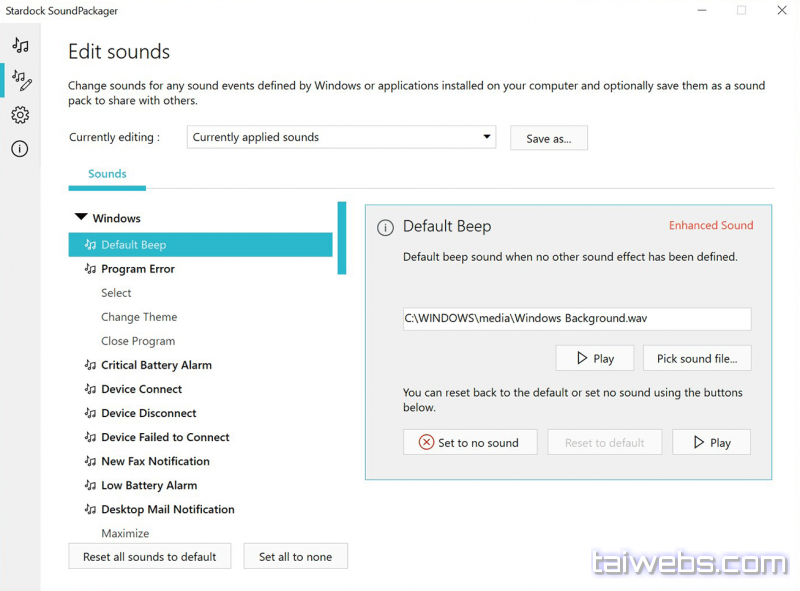Select Critical Battery Alarm in list
The width and height of the screenshot is (800, 591).
[x=156, y=365]
